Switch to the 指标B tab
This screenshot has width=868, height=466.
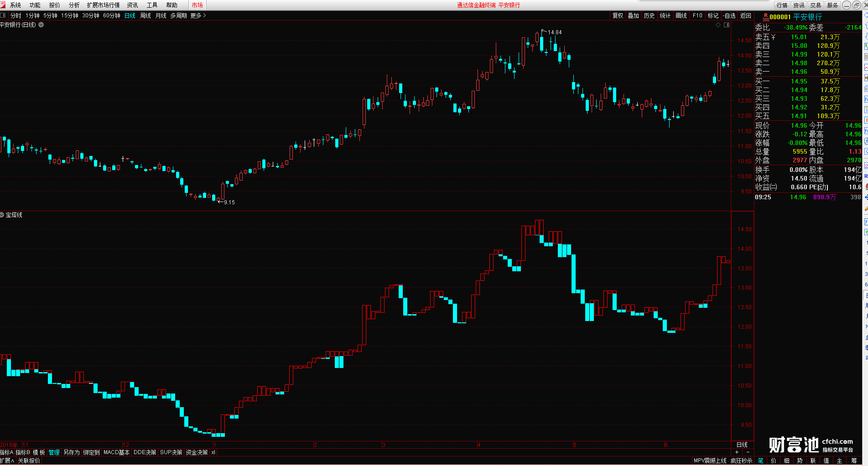pyautogui.click(x=23, y=452)
